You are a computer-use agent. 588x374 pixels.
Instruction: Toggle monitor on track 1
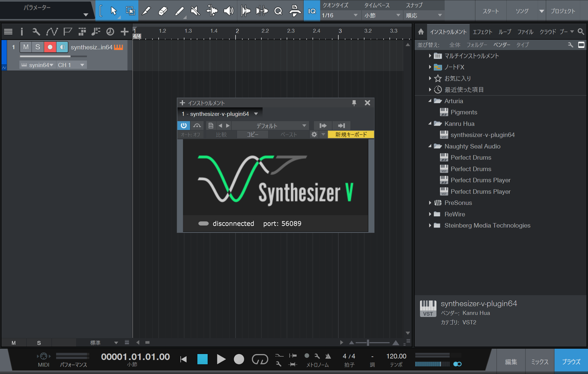click(x=62, y=47)
